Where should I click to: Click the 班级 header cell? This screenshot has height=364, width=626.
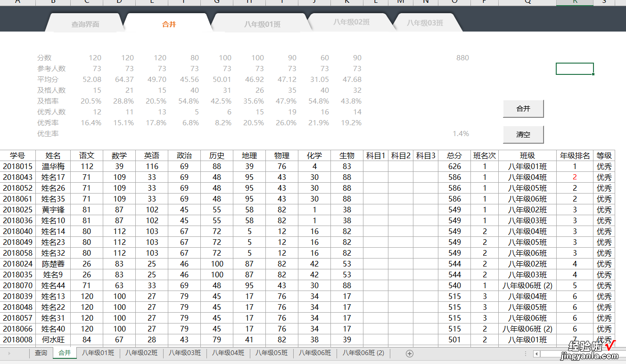527,155
